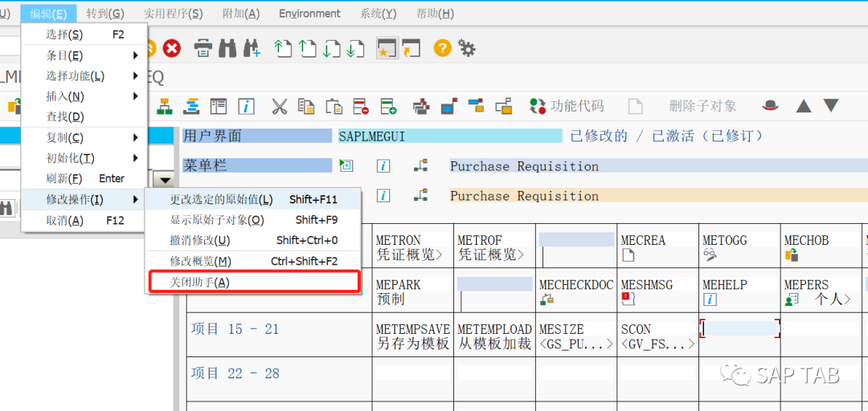Select 关闭助手(A) submenu entry
The width and height of the screenshot is (868, 411).
click(x=254, y=282)
